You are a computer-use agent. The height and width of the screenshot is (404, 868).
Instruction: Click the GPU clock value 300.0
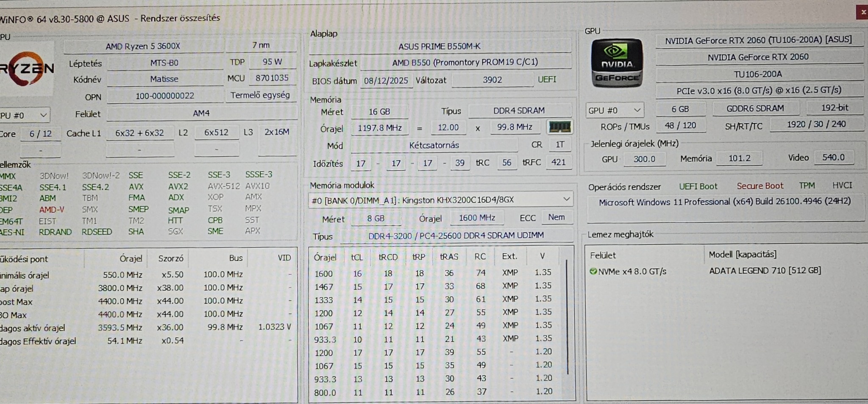tap(644, 159)
